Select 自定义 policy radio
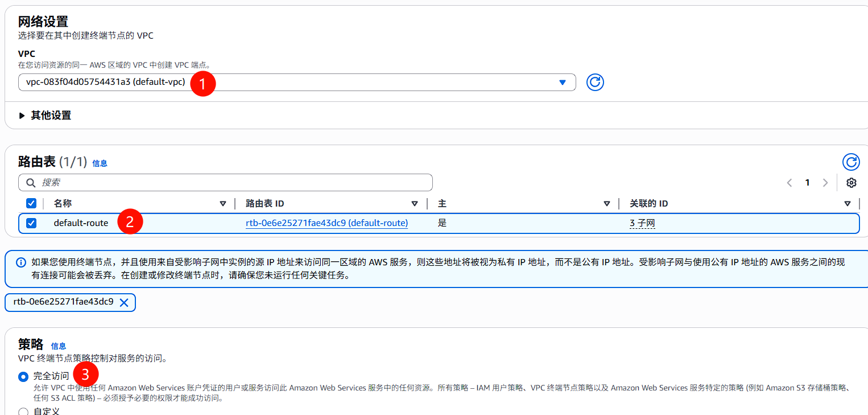Image resolution: width=868 pixels, height=415 pixels. (x=23, y=411)
